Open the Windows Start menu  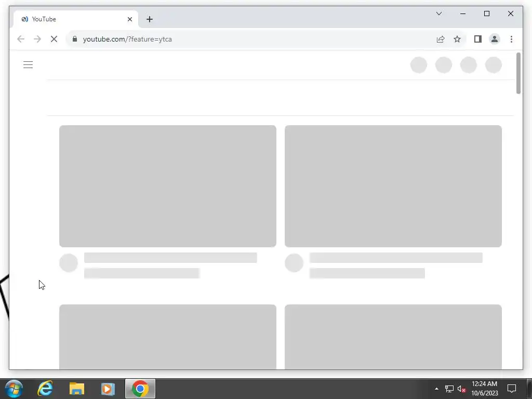click(14, 389)
